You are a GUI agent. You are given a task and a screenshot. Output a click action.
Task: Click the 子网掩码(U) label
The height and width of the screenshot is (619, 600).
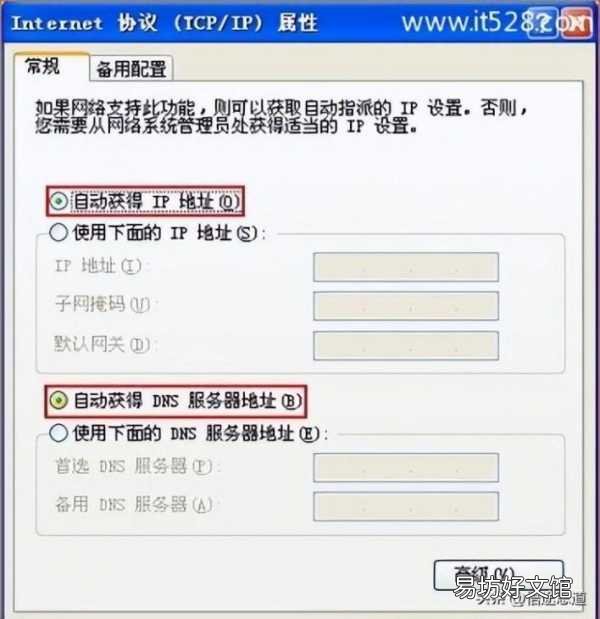click(103, 304)
